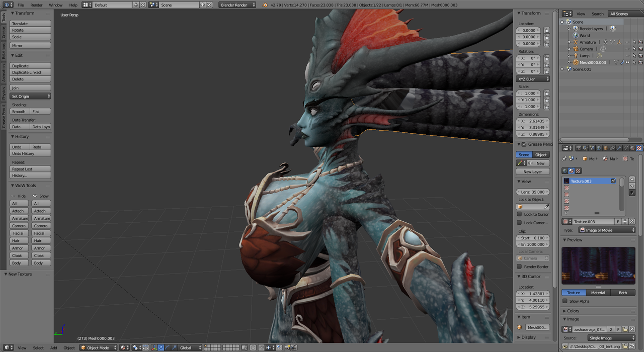Click the OpenGL render image camera icon
644x352 pixels.
pos(287,347)
